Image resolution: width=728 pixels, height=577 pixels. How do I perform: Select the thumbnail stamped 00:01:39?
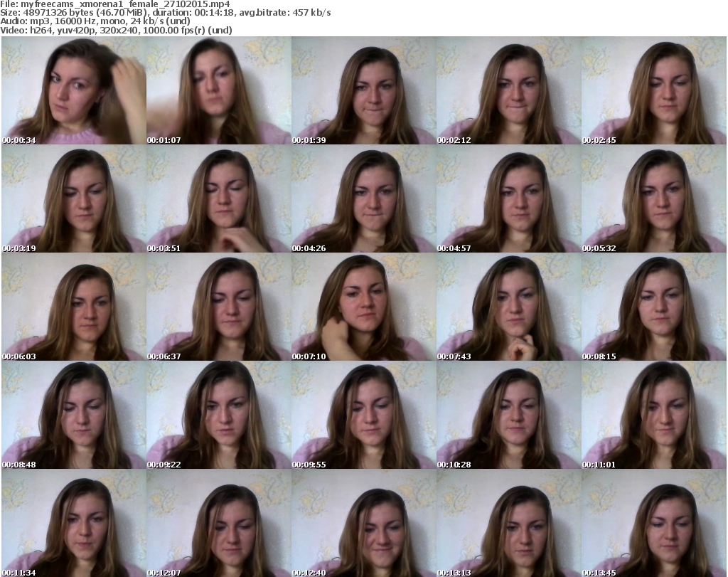coord(363,90)
